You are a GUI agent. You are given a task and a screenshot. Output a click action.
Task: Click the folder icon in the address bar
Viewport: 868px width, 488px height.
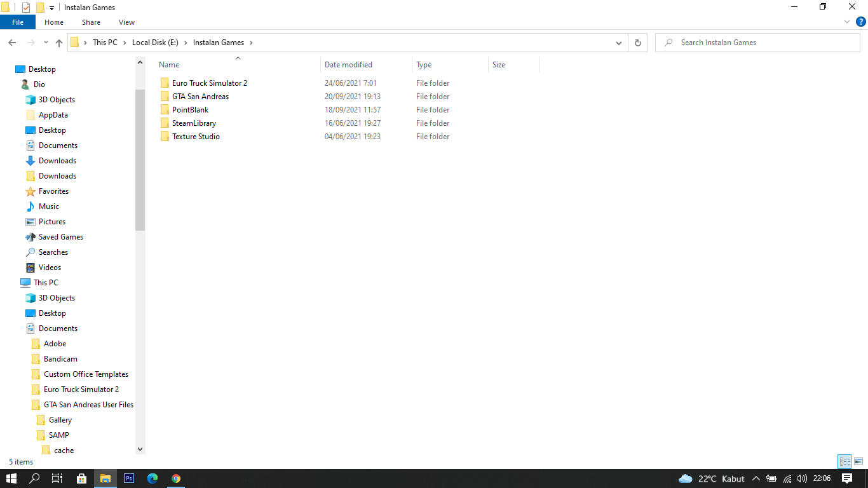(x=74, y=43)
